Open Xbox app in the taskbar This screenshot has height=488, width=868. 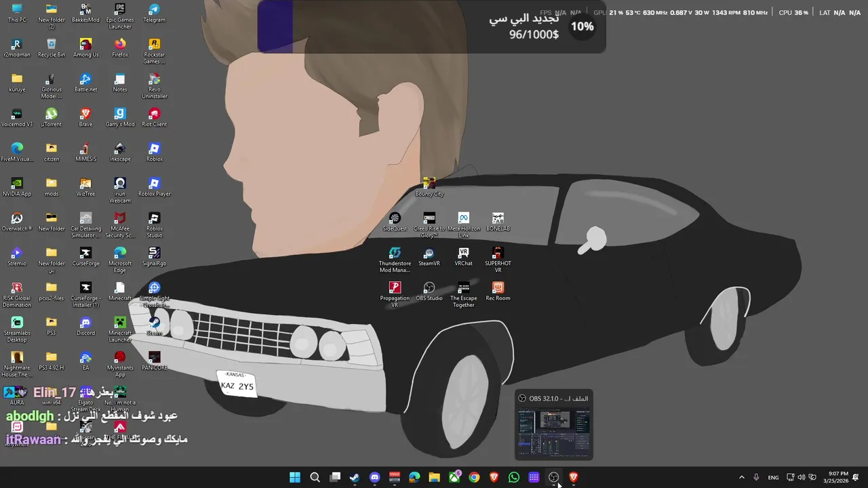(x=454, y=477)
